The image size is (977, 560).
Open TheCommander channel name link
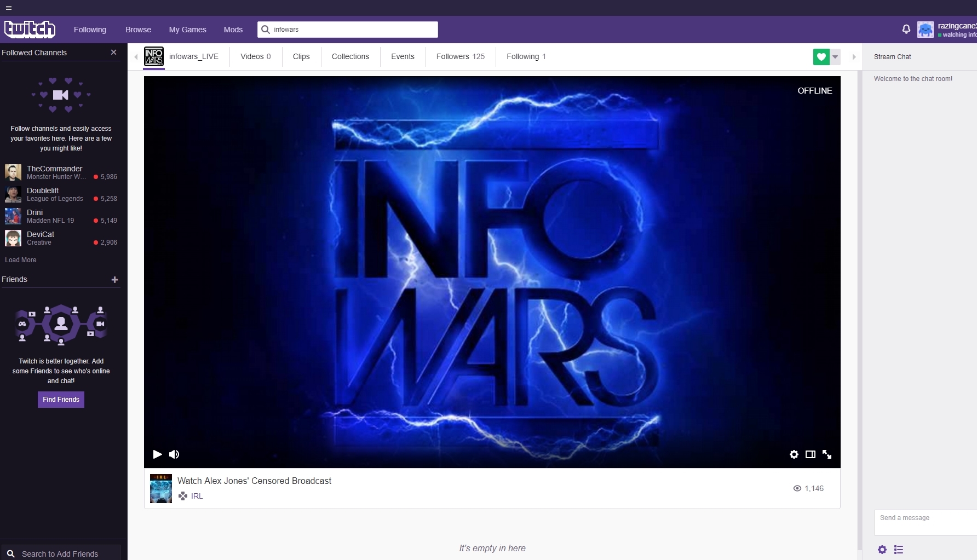55,169
